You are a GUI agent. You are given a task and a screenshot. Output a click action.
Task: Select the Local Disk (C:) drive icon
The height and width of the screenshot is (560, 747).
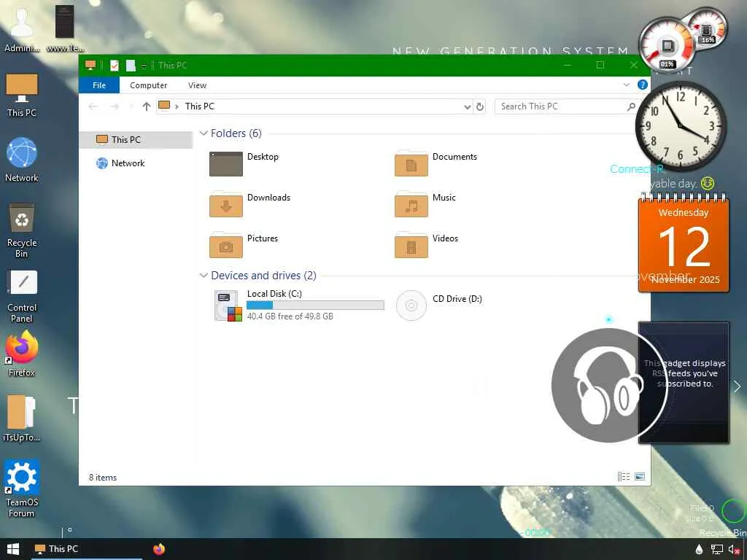[x=228, y=306]
